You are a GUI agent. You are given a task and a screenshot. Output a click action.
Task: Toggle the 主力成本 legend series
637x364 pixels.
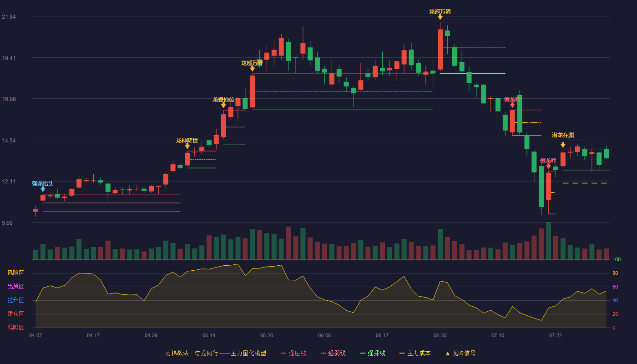coord(415,353)
